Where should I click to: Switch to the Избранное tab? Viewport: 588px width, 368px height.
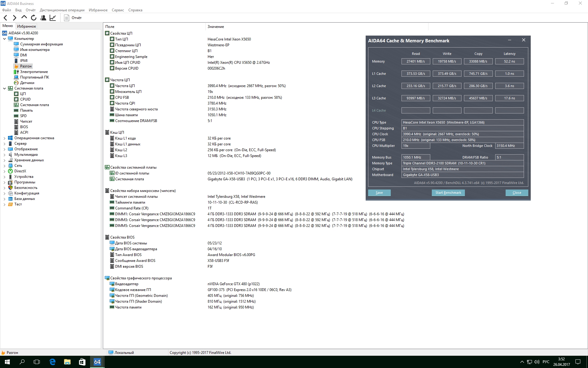pos(26,26)
